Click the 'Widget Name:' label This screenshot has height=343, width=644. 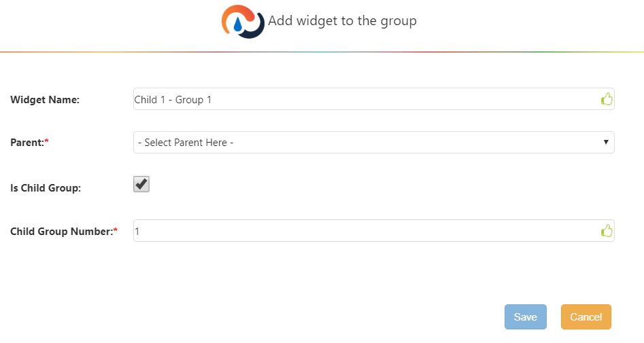pos(45,100)
